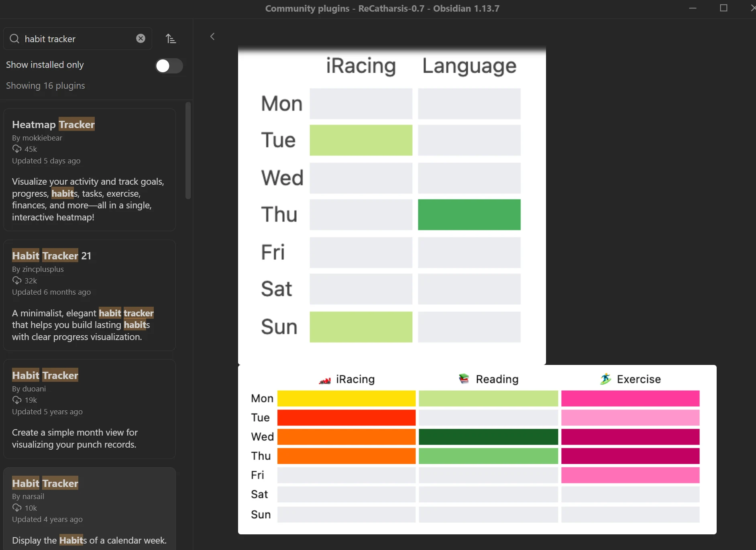
Task: Click the 32k downloads icon for Habit Tracker 21
Action: (x=17, y=281)
